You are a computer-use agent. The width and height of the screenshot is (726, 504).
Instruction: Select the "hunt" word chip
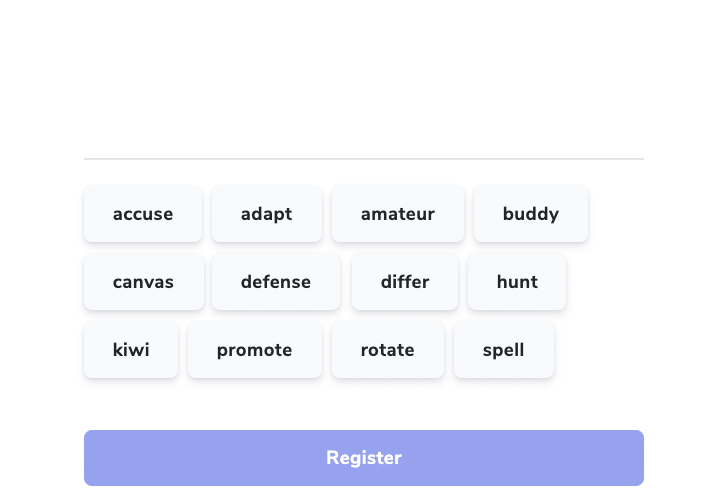pos(517,282)
